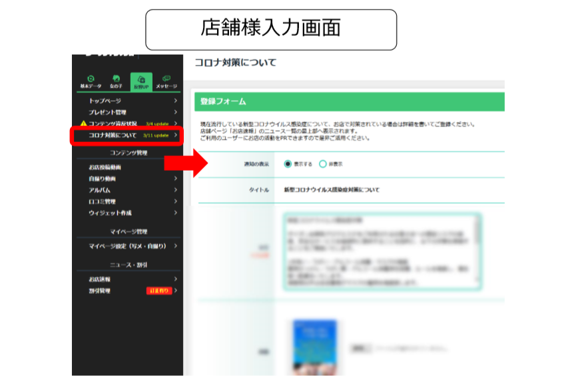Expand the 口コミ管理 chevron
The height and width of the screenshot is (378, 588).
click(x=176, y=201)
